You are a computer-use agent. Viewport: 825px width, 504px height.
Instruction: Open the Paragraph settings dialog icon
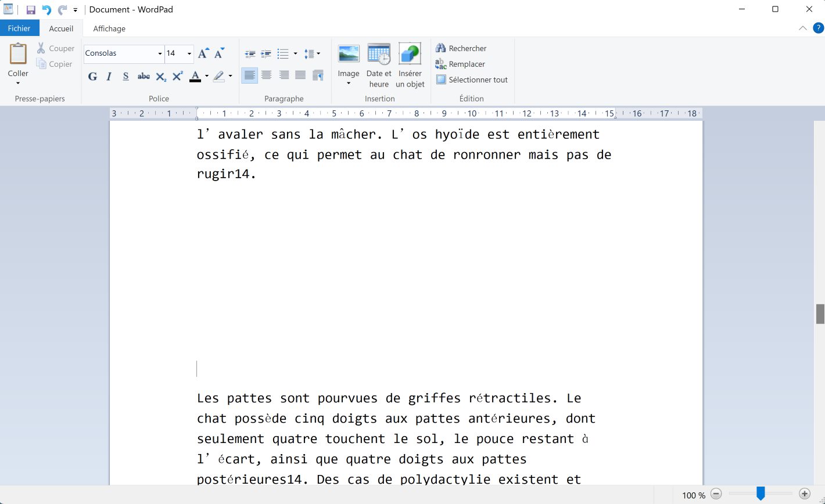click(x=318, y=75)
